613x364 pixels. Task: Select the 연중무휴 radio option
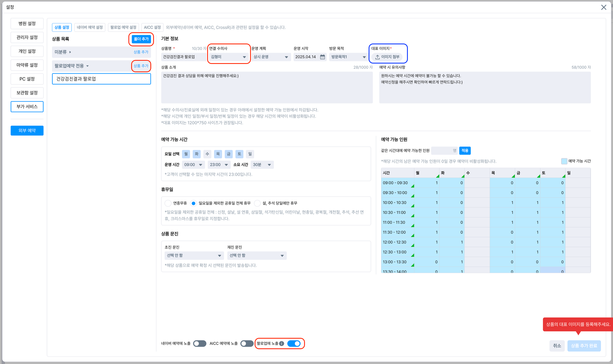click(168, 203)
